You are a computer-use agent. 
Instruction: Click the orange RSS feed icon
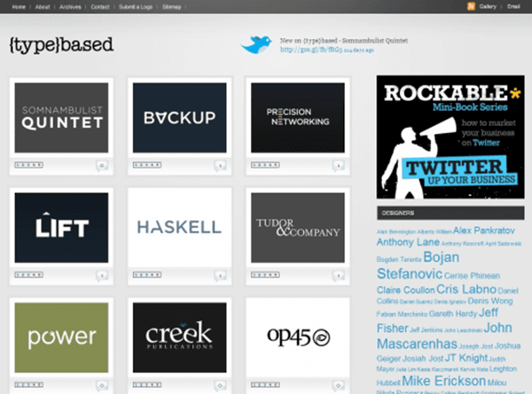pyautogui.click(x=471, y=6)
